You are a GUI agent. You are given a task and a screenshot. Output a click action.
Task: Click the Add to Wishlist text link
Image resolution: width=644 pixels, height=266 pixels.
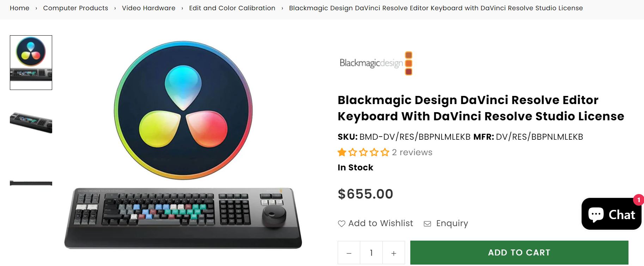381,223
